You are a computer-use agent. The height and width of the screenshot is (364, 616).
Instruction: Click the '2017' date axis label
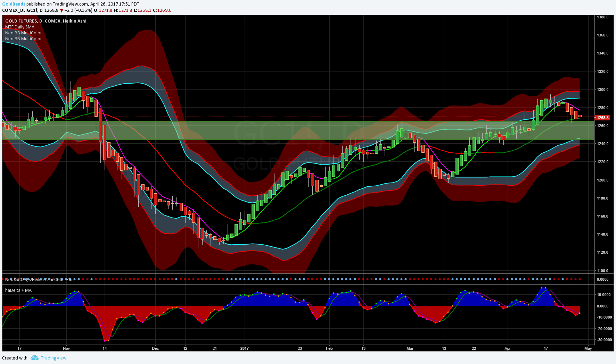tap(245, 348)
